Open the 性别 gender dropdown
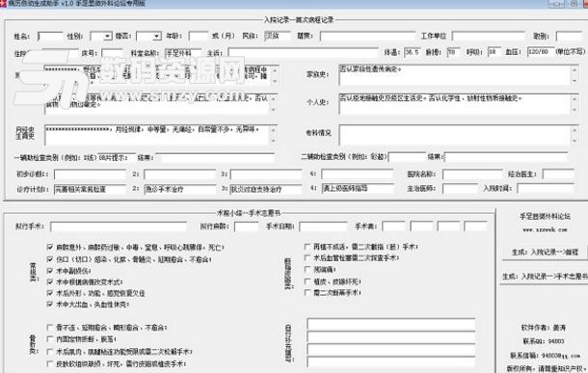Viewport: 588px width, 373px height. click(107, 36)
